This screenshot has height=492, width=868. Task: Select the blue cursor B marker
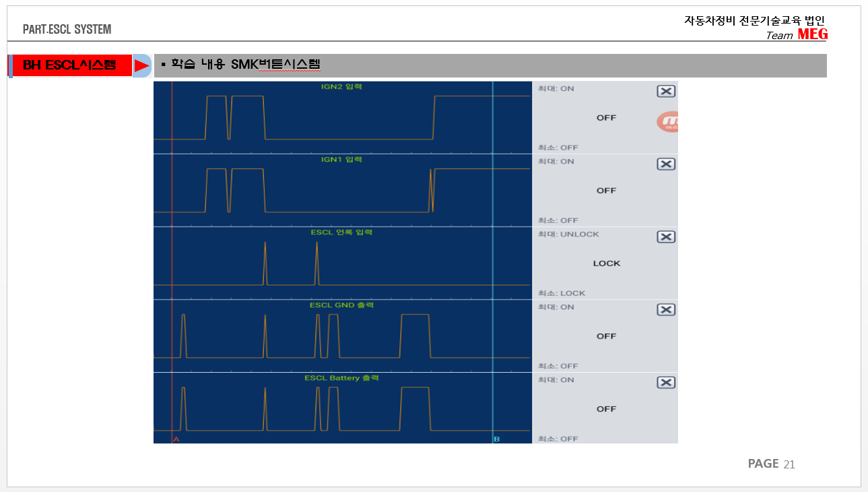click(496, 439)
